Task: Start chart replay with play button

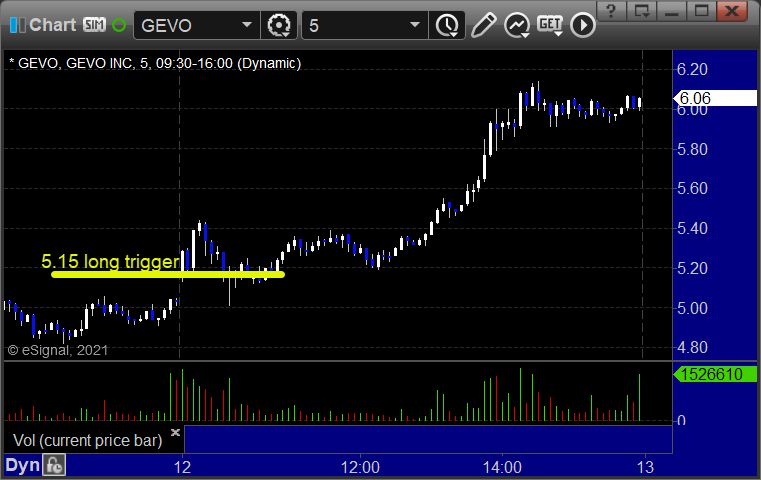Action: (582, 25)
